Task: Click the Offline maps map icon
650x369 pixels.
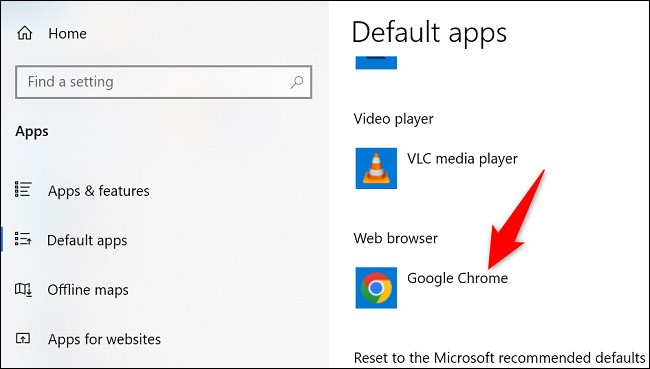Action: (x=23, y=289)
